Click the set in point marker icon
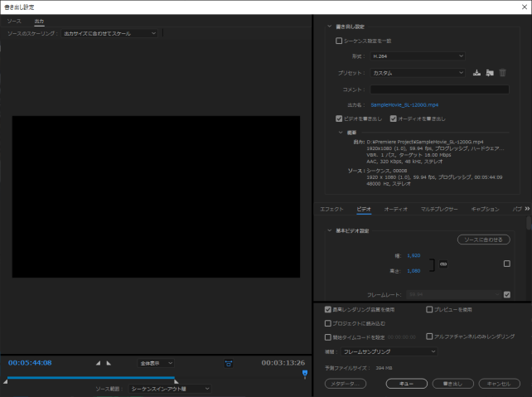 tap(98, 363)
